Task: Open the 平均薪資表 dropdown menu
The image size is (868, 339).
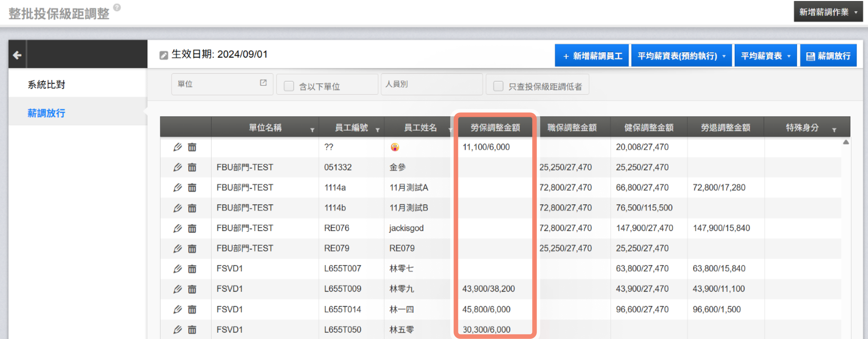Action: coord(765,56)
